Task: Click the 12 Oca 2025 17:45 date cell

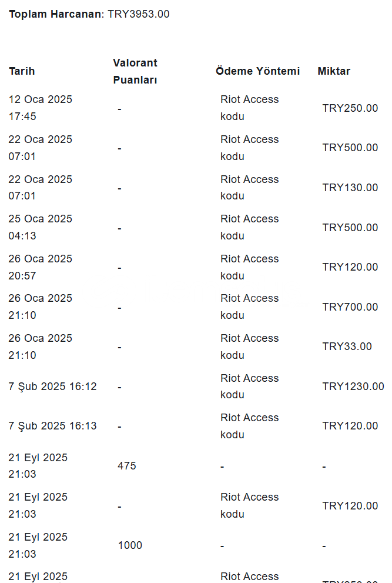Action: pyautogui.click(x=41, y=108)
